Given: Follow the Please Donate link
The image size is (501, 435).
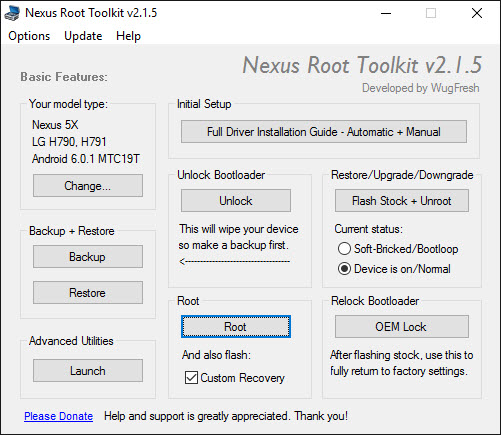Looking at the screenshot, I should coord(58,416).
